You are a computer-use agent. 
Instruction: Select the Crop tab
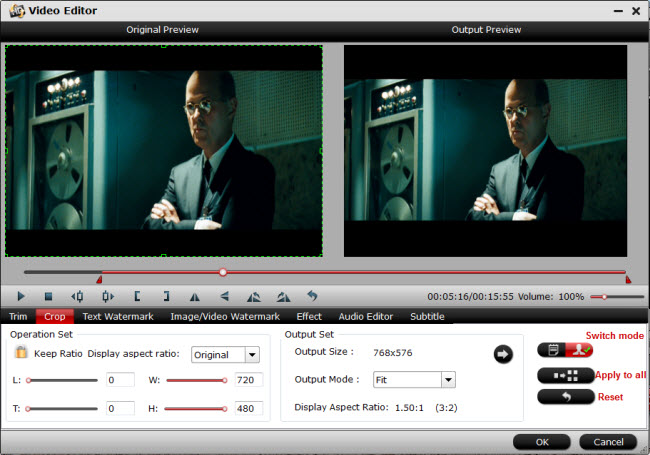(55, 317)
